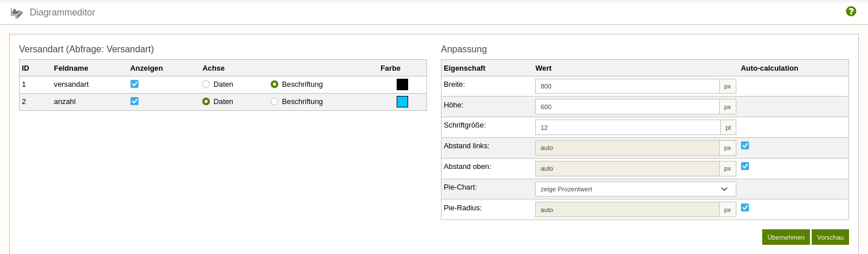Screen dimensions: 868x254
Task: Open the help question mark icon
Action: [x=851, y=11]
